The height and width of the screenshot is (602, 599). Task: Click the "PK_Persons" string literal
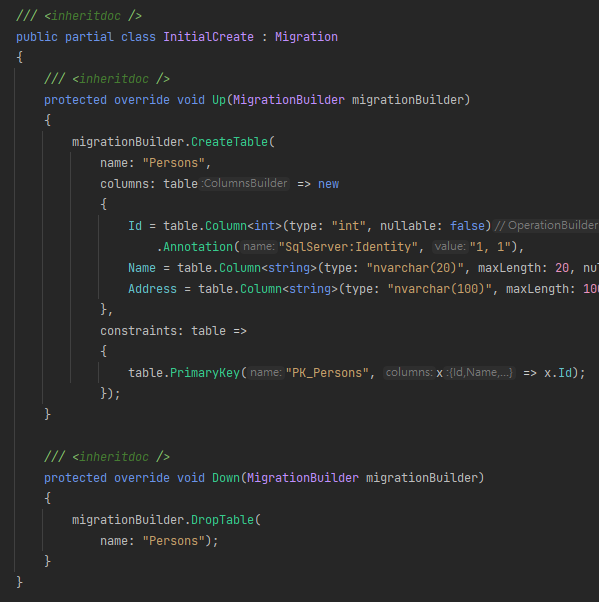coord(327,372)
